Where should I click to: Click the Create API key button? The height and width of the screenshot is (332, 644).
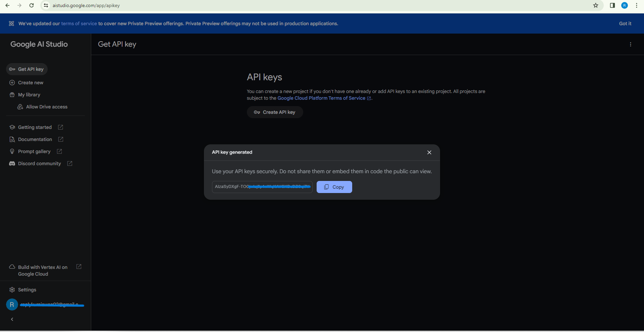275,112
